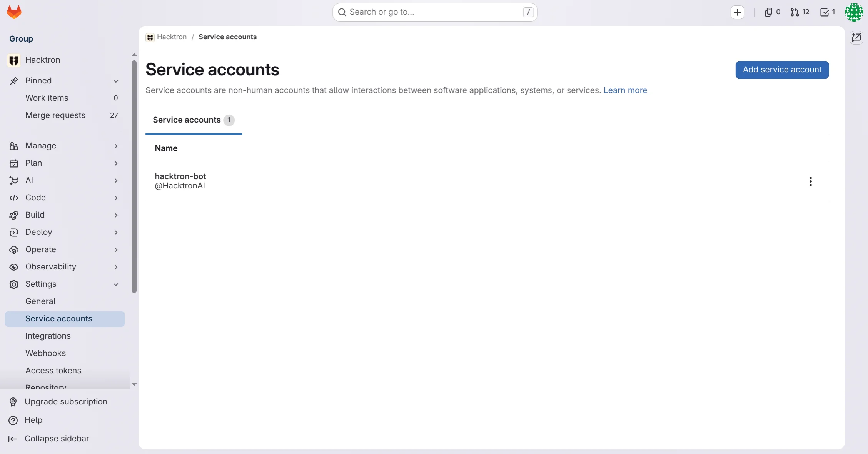Viewport: 868px width, 454px height.
Task: Click Help label in sidebar footer
Action: tap(33, 420)
